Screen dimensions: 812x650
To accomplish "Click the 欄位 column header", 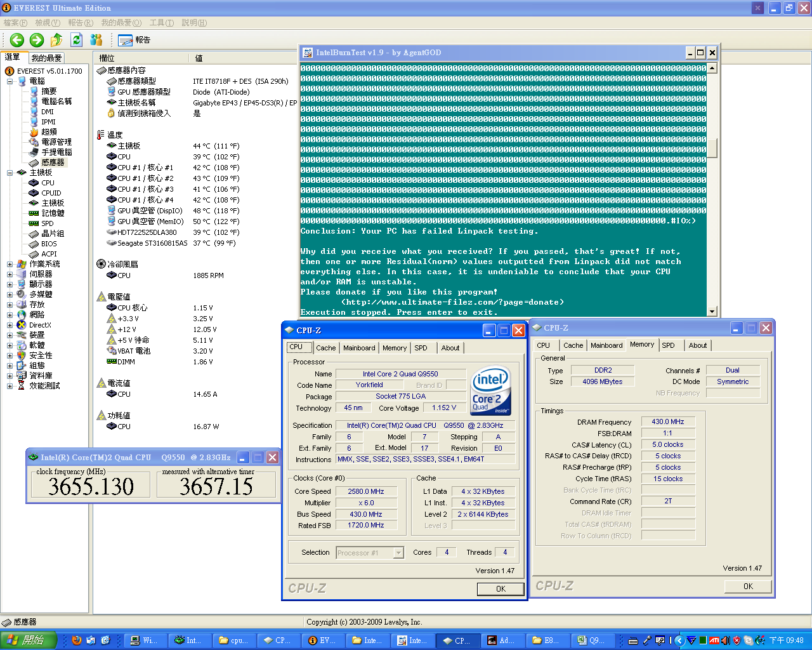I will tap(141, 58).
